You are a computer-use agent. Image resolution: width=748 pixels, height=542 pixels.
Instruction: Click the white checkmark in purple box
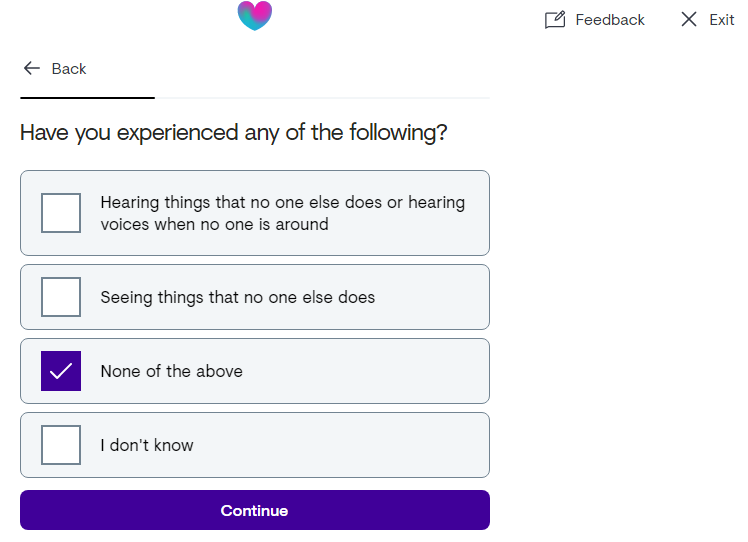tap(61, 371)
